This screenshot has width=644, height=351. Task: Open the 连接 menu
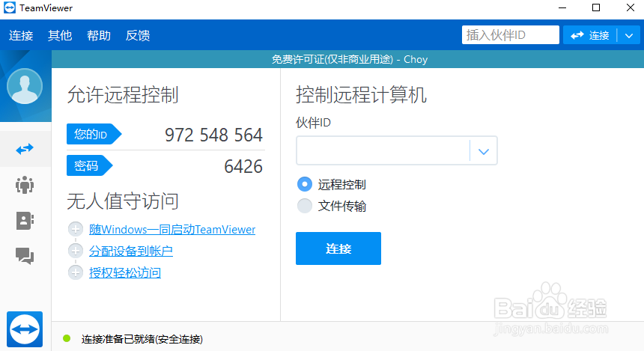point(21,35)
